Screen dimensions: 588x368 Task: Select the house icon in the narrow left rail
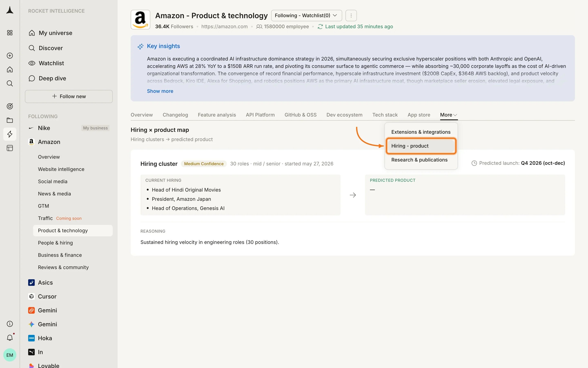(x=10, y=70)
